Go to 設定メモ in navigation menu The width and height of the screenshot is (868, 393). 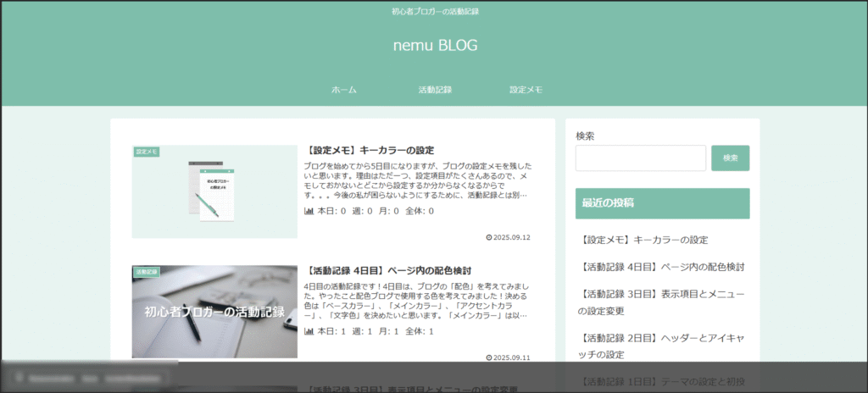[x=526, y=90]
